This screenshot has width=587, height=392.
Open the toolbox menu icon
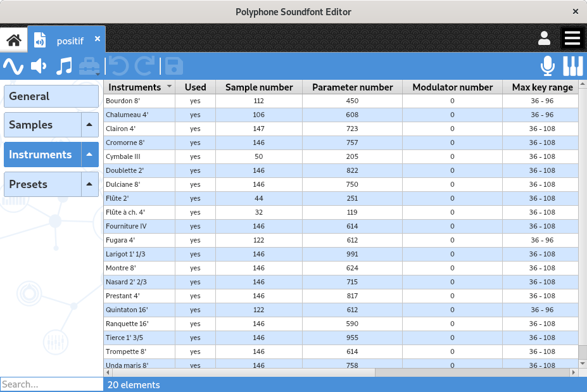coord(89,66)
